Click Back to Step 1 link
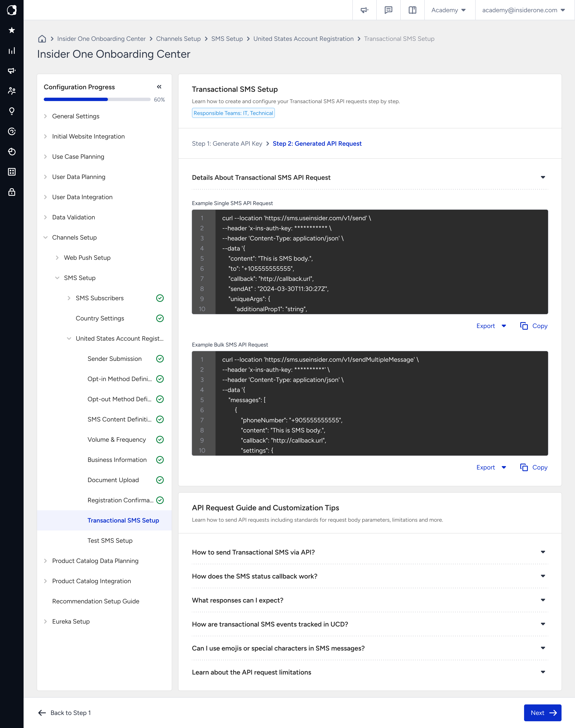 64,713
